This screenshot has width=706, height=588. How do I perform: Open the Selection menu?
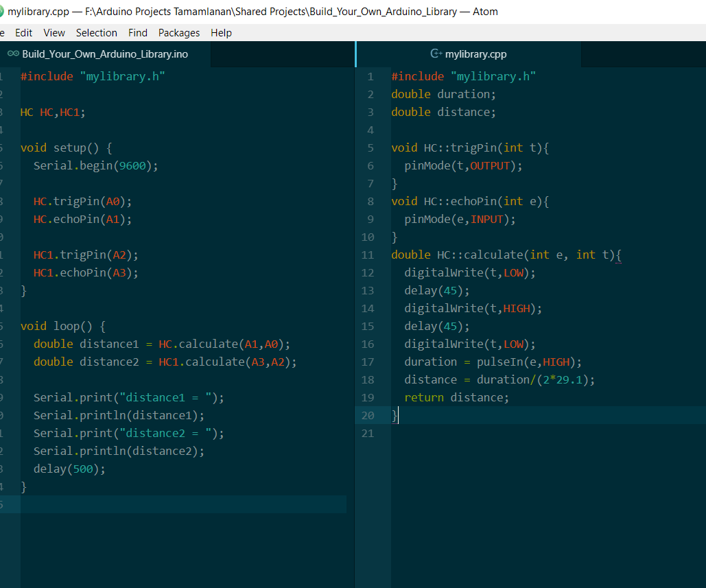(x=96, y=33)
